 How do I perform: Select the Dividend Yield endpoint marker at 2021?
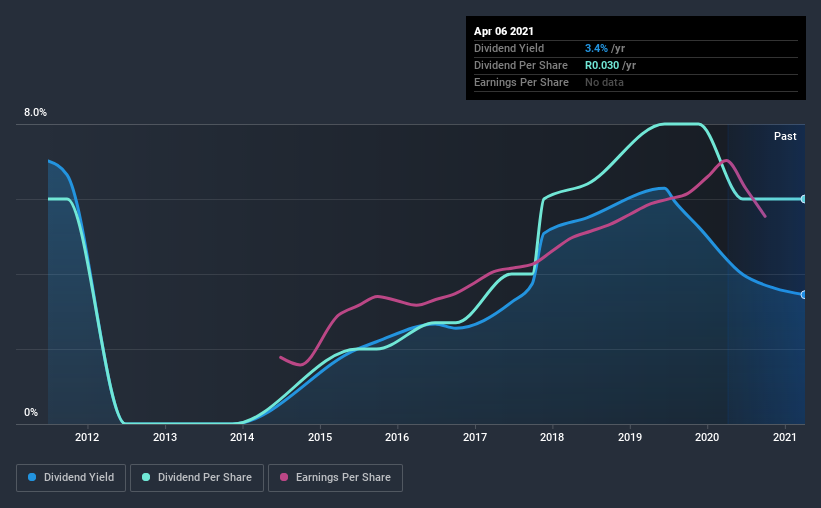(803, 295)
